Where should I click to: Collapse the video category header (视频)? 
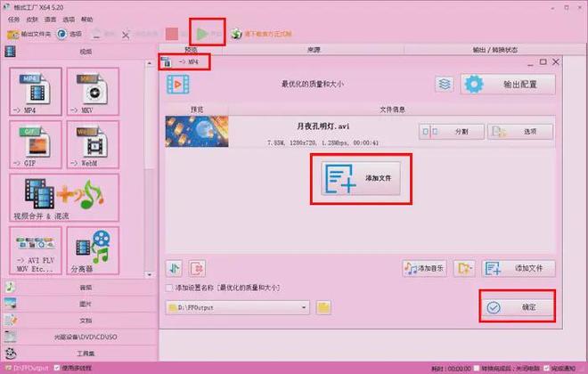pyautogui.click(x=79, y=52)
